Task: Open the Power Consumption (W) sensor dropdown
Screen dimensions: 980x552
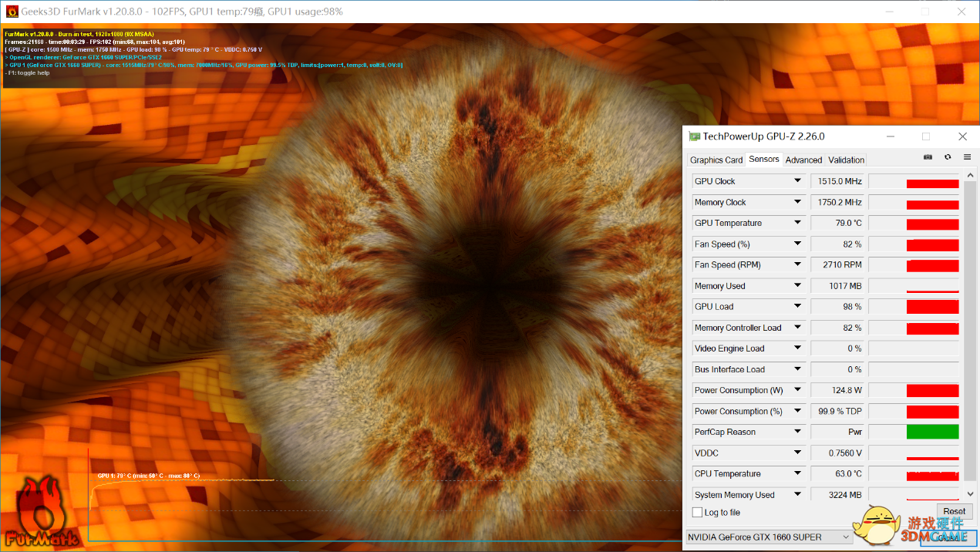Action: coord(798,390)
